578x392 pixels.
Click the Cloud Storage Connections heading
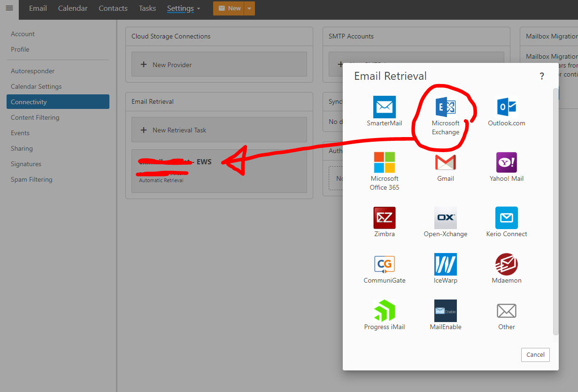171,36
